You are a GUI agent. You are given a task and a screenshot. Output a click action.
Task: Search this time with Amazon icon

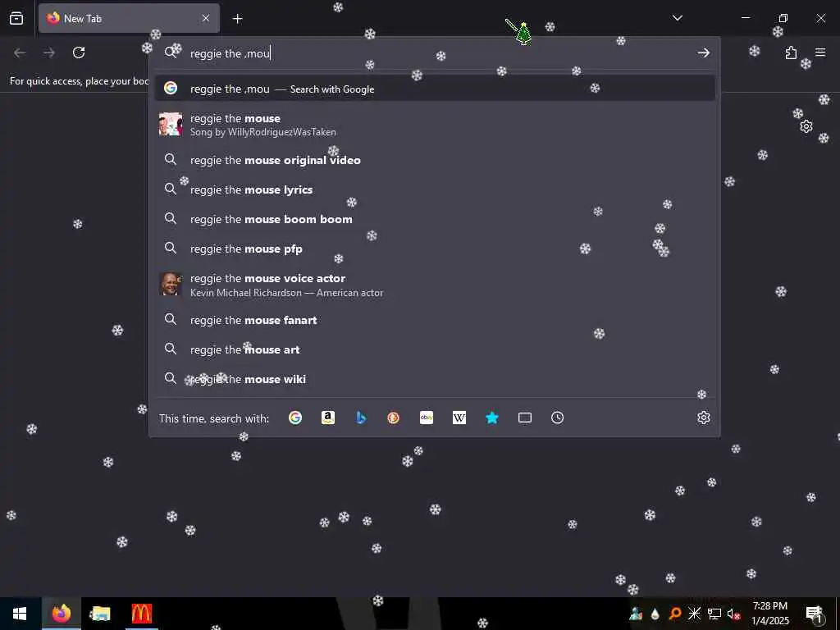328,418
